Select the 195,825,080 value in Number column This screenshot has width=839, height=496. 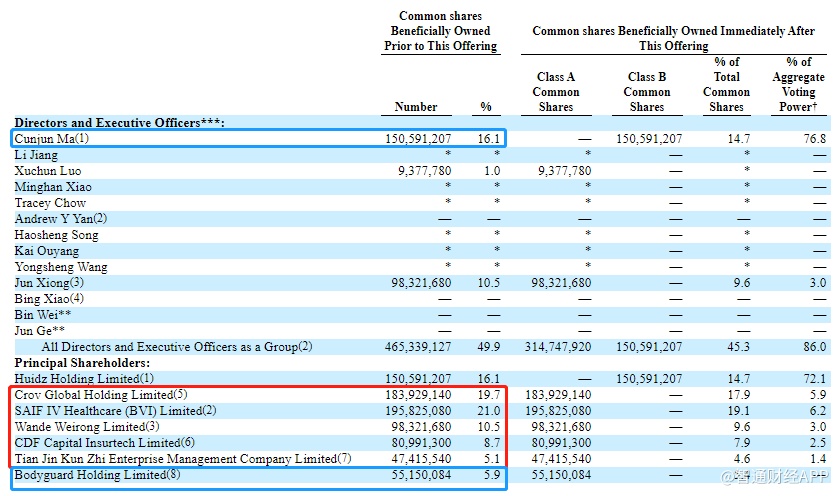coord(416,411)
